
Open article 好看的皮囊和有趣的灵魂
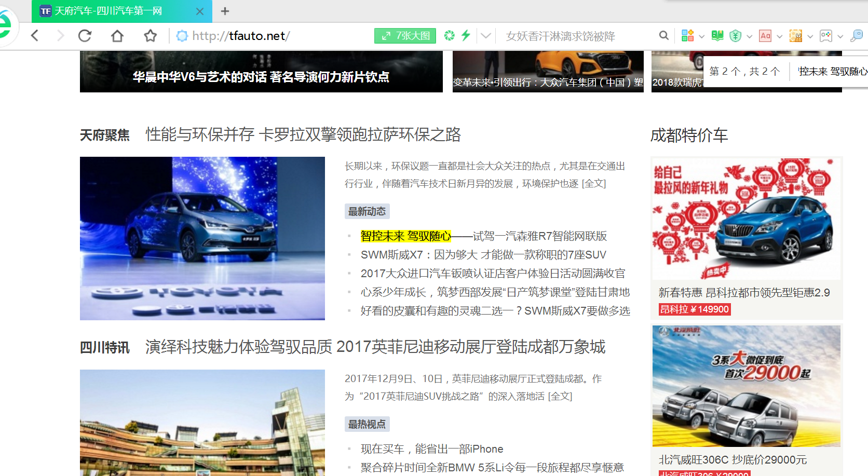coord(495,311)
